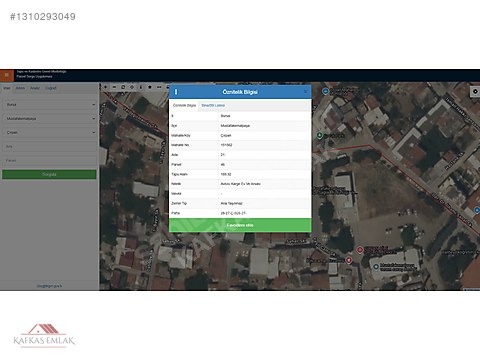
Task: Switch to the Analiz tab
Action: click(35, 88)
